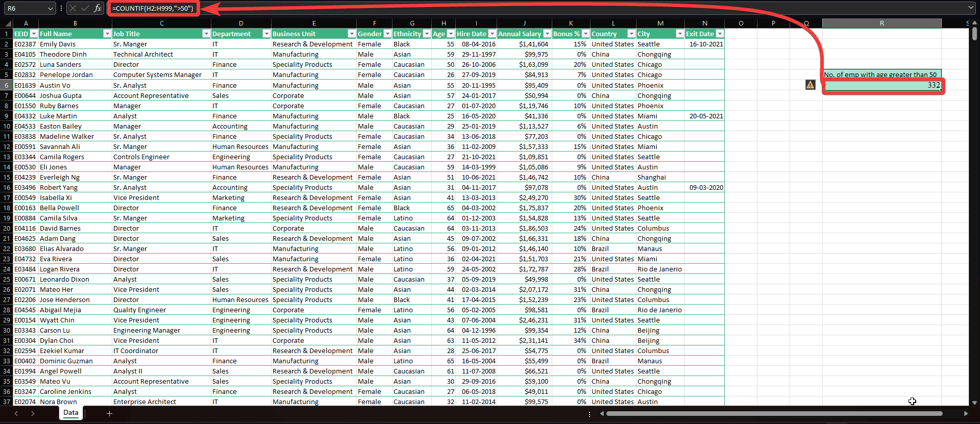Open the Gender filter dropdown
The image size is (980, 424).
pyautogui.click(x=387, y=34)
